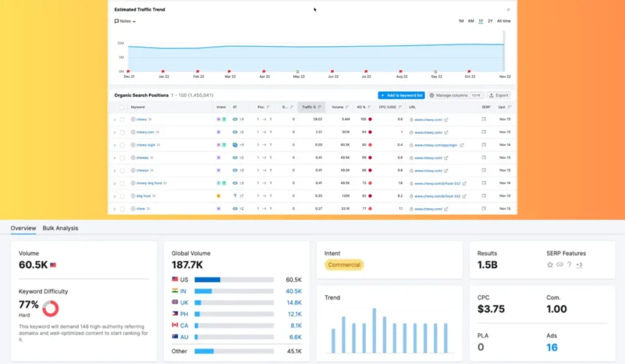
Task: Switch to the Bulk Analysis tab
Action: (x=60, y=228)
